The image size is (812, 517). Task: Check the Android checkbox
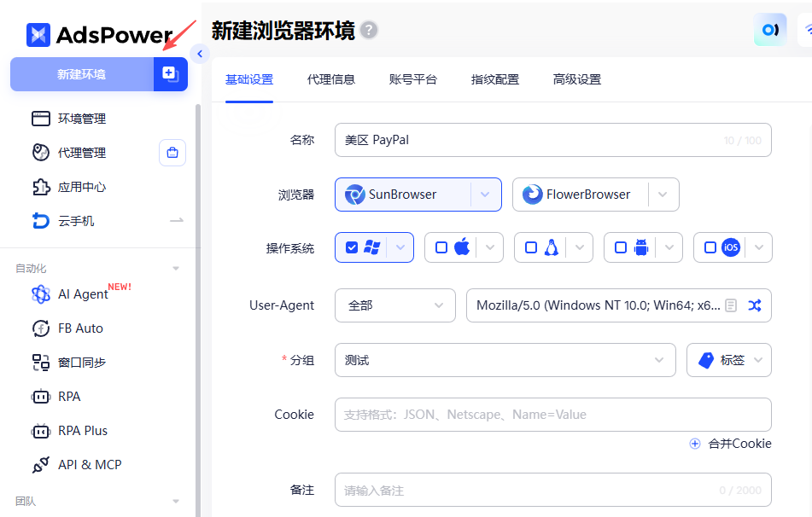click(x=621, y=247)
